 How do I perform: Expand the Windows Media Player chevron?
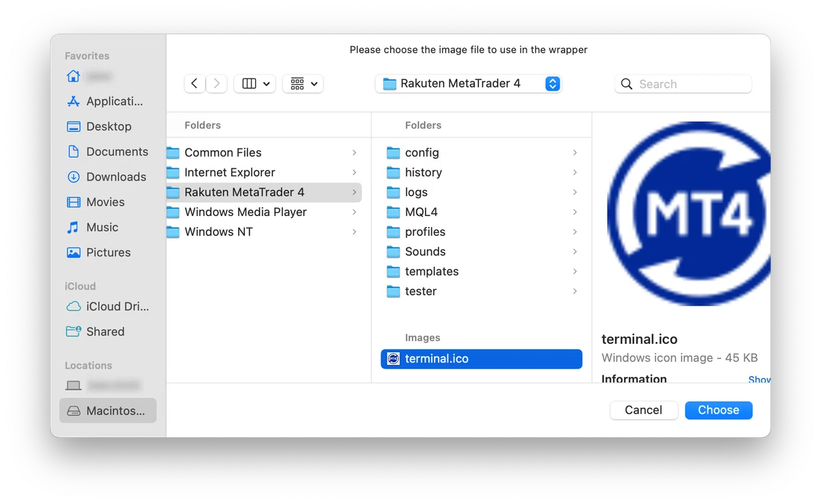pos(354,212)
